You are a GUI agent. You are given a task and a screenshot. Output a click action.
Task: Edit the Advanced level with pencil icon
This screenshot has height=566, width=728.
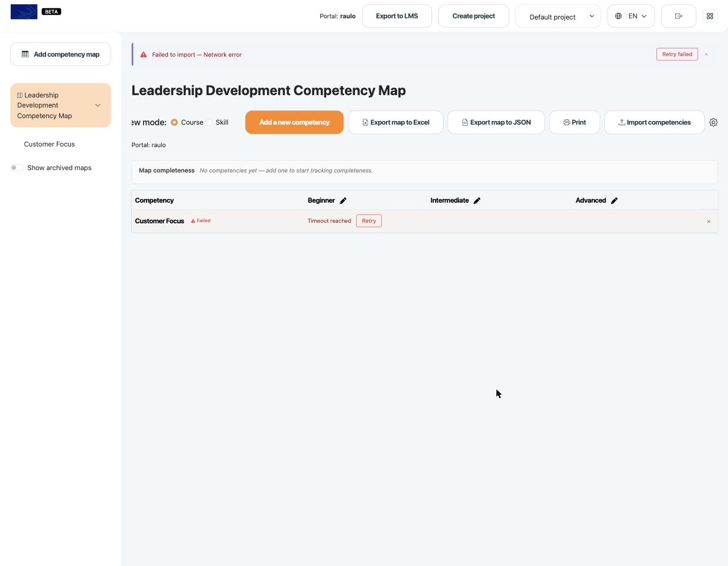click(614, 200)
